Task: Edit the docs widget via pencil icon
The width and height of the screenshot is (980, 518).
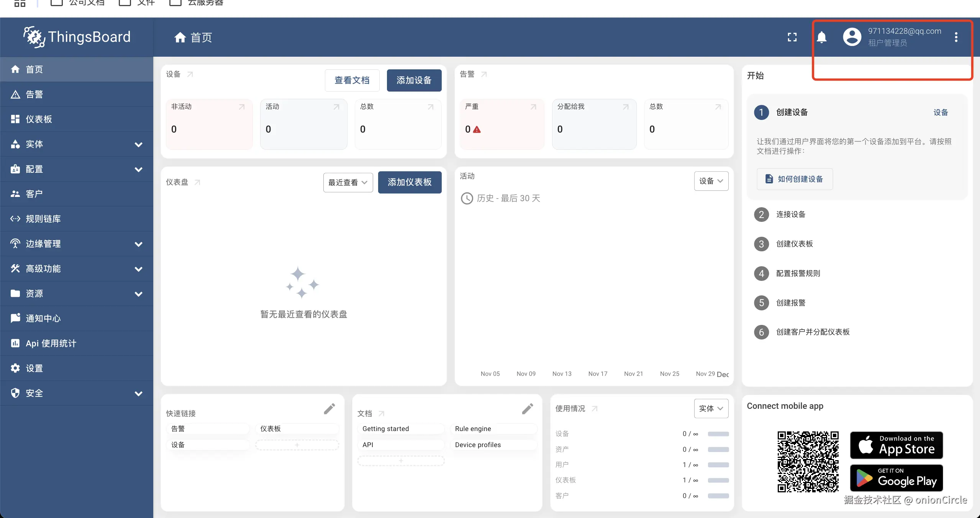Action: (x=527, y=409)
